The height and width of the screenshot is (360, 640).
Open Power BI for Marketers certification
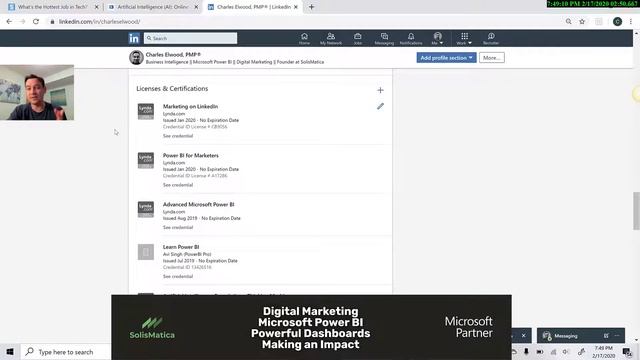coord(191,156)
